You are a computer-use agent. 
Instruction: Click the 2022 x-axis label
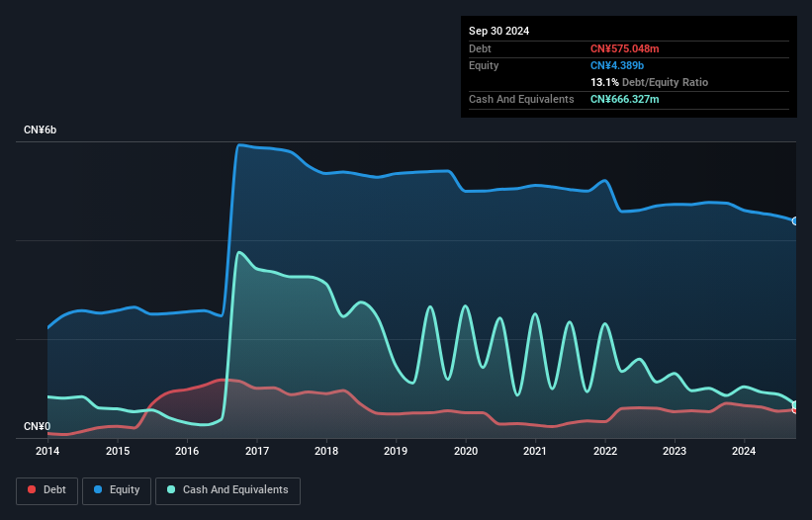pos(605,451)
